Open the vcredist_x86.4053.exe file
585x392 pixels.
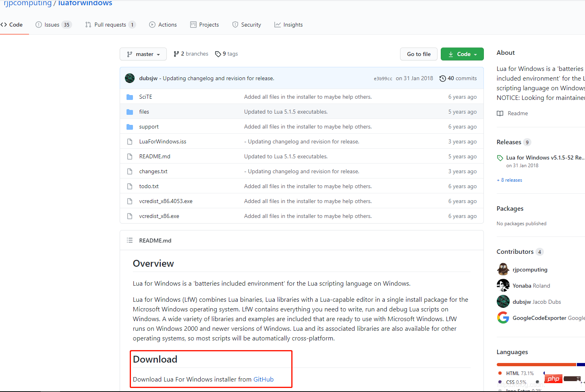[166, 201]
